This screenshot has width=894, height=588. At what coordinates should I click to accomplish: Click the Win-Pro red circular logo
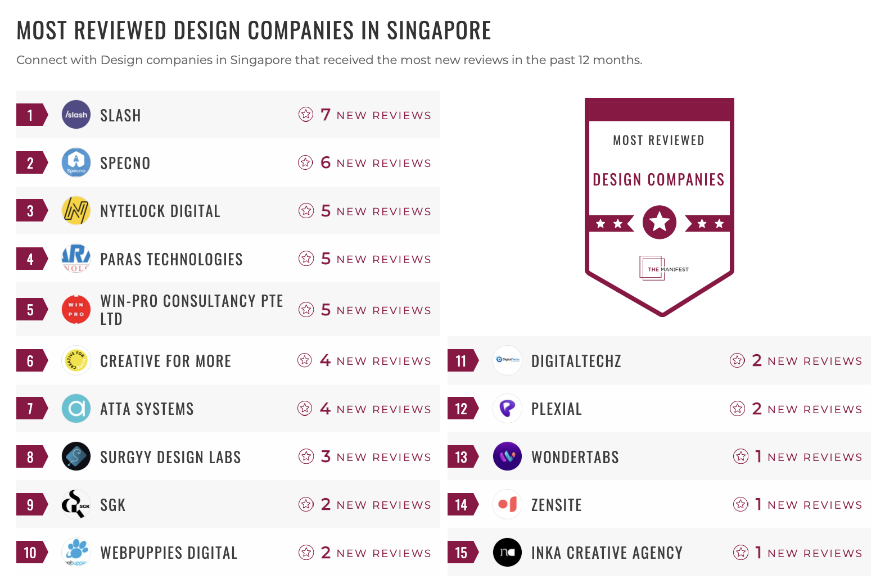point(76,310)
